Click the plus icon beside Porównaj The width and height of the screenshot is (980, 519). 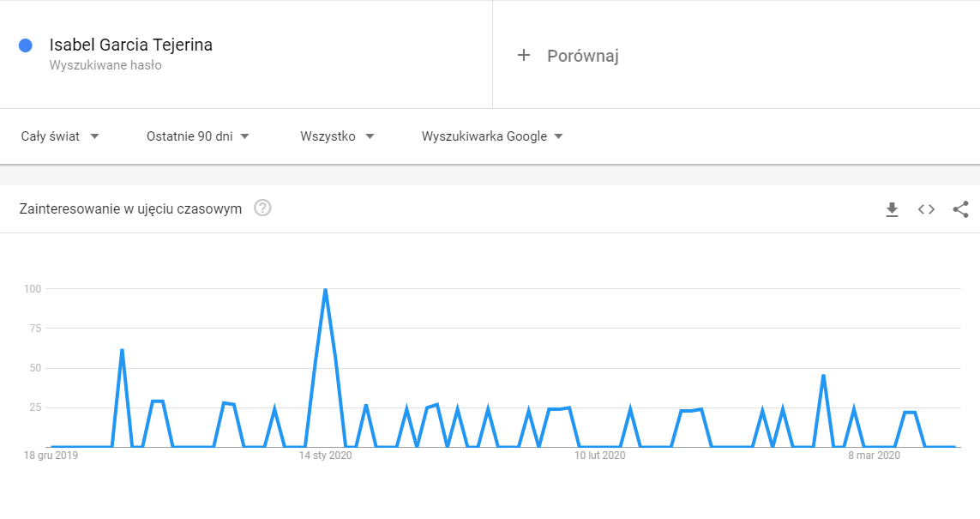tap(524, 56)
